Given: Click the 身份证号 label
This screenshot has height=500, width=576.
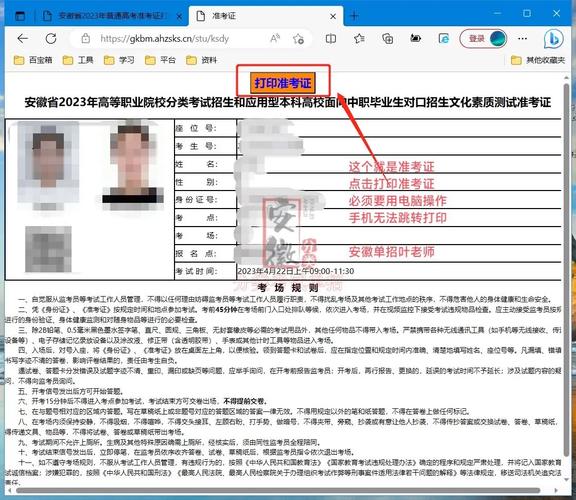Looking at the screenshot, I should (196, 200).
